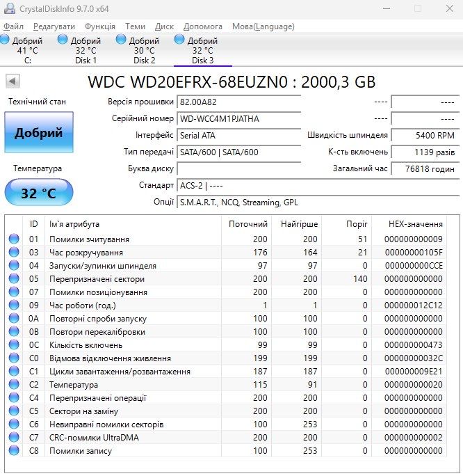Viewport: 463px width, 476px height.
Task: Click status orb of attribute 04 row
Action: (x=14, y=265)
